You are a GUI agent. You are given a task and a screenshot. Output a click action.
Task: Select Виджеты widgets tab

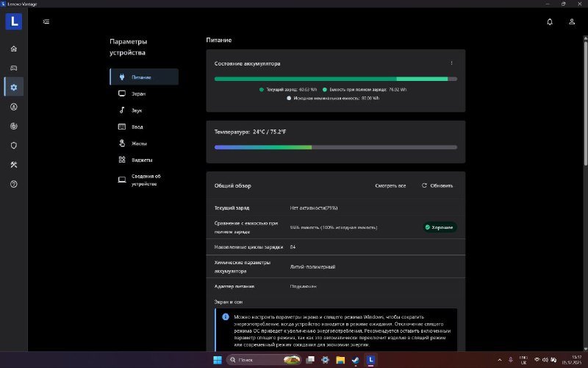(144, 160)
